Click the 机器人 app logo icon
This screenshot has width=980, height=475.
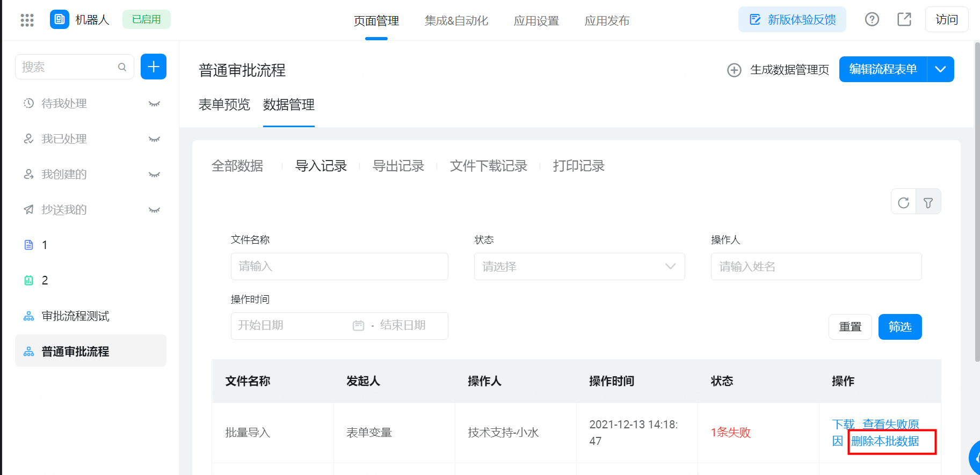[60, 19]
